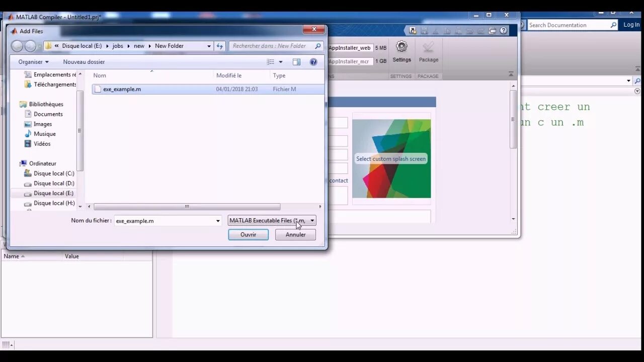The image size is (644, 362).
Task: Open the view options dropdown arrow
Action: [281, 62]
